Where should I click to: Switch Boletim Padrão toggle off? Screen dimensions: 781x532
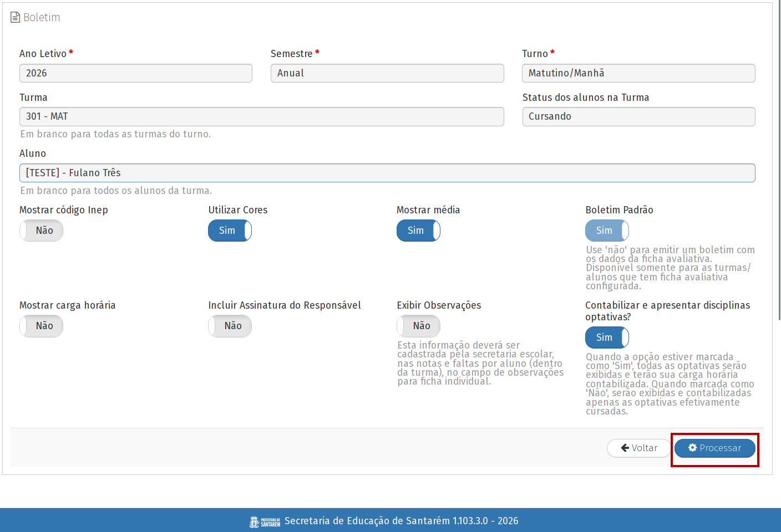point(607,231)
